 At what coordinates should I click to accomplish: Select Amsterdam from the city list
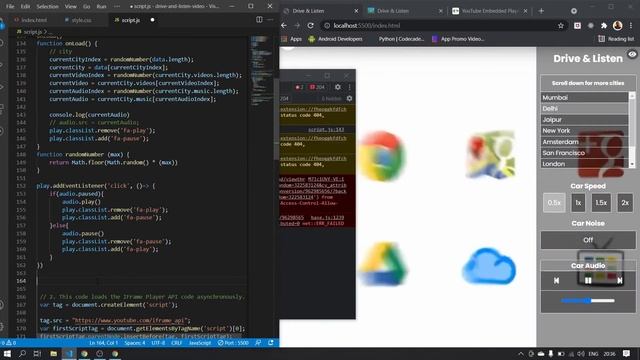pyautogui.click(x=585, y=142)
